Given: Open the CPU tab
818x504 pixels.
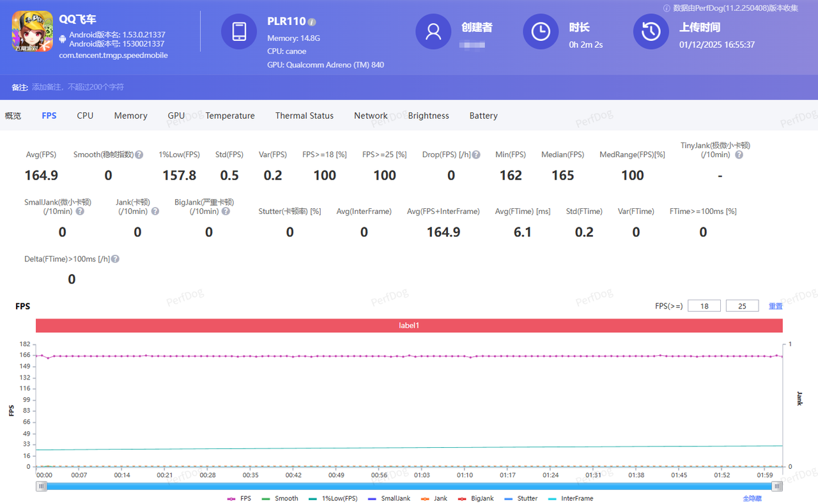Looking at the screenshot, I should pos(85,116).
